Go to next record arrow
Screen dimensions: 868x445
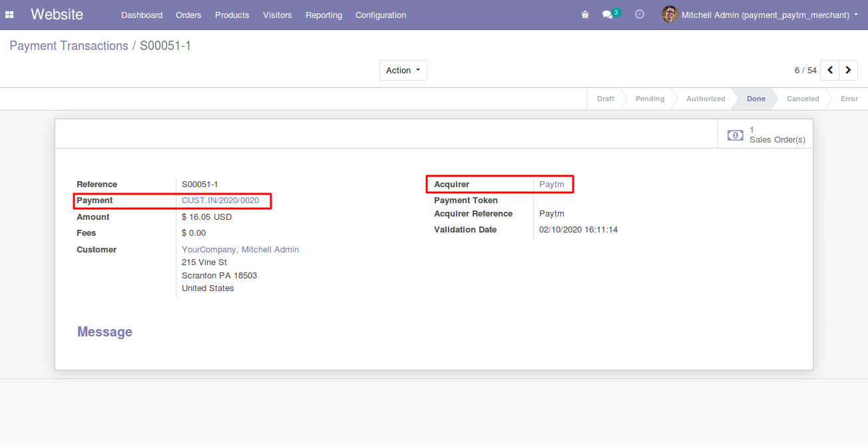click(848, 70)
